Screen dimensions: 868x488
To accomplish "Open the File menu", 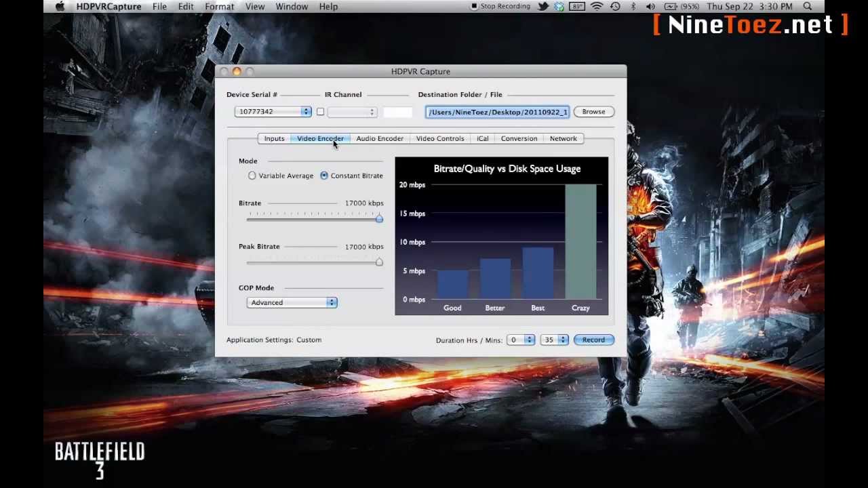I will click(x=159, y=6).
